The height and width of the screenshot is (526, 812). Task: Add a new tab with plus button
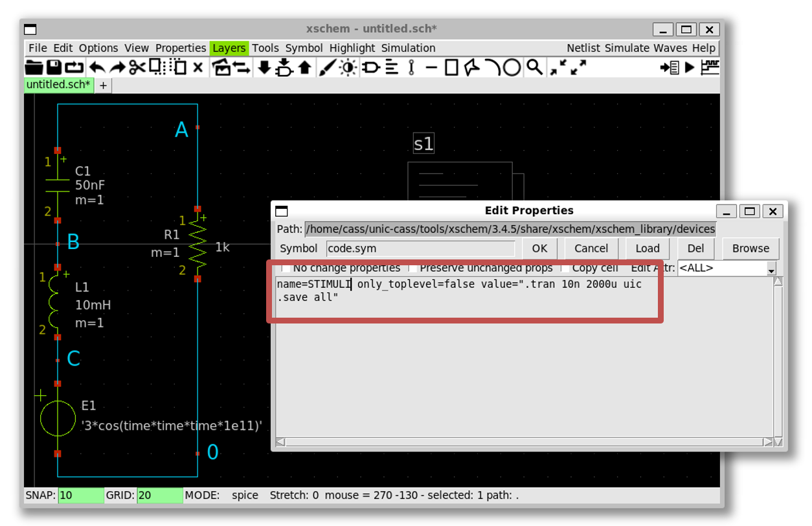click(x=103, y=85)
